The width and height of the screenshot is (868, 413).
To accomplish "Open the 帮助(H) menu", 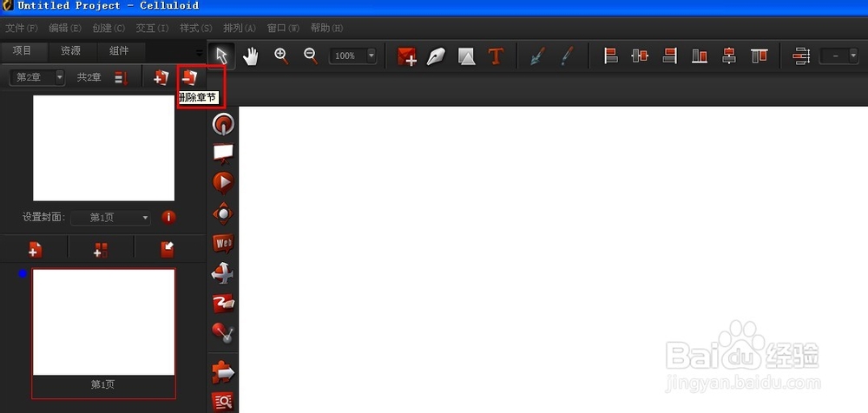I will point(326,28).
